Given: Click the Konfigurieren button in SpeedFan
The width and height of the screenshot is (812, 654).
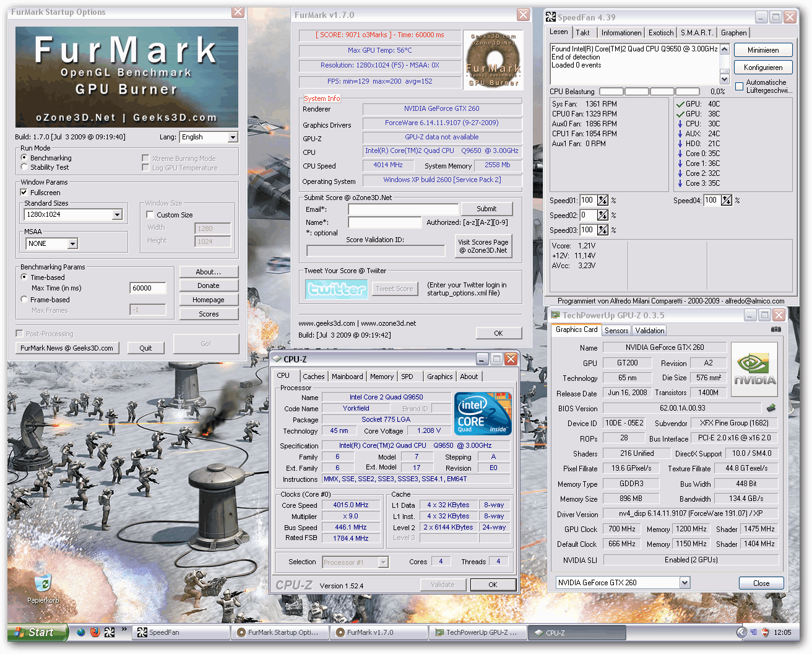Looking at the screenshot, I should coord(763,68).
